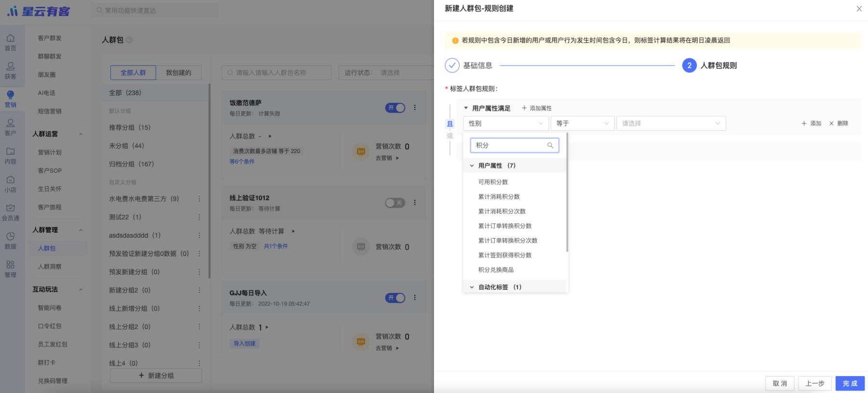Image resolution: width=868 pixels, height=393 pixels.
Task: Open the 请选择 value dropdown
Action: (671, 124)
